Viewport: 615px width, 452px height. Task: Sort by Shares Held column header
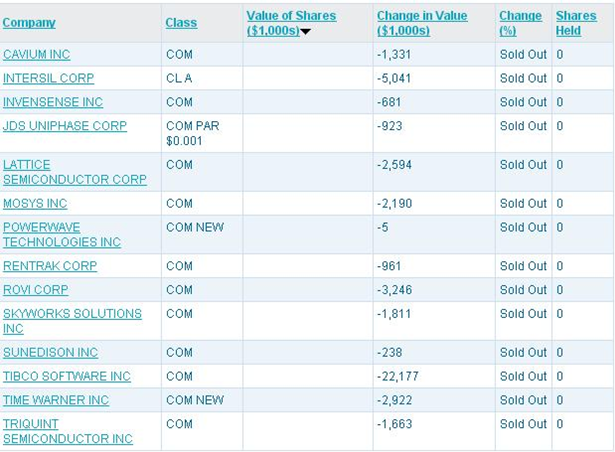[x=576, y=23]
